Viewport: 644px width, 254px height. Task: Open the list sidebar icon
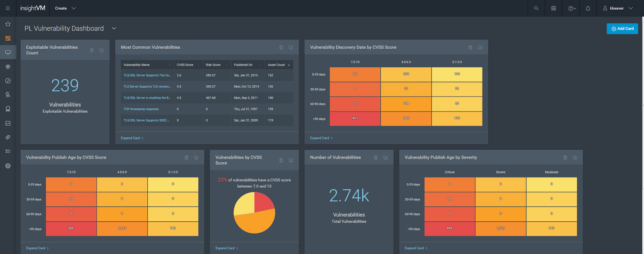[x=8, y=151]
